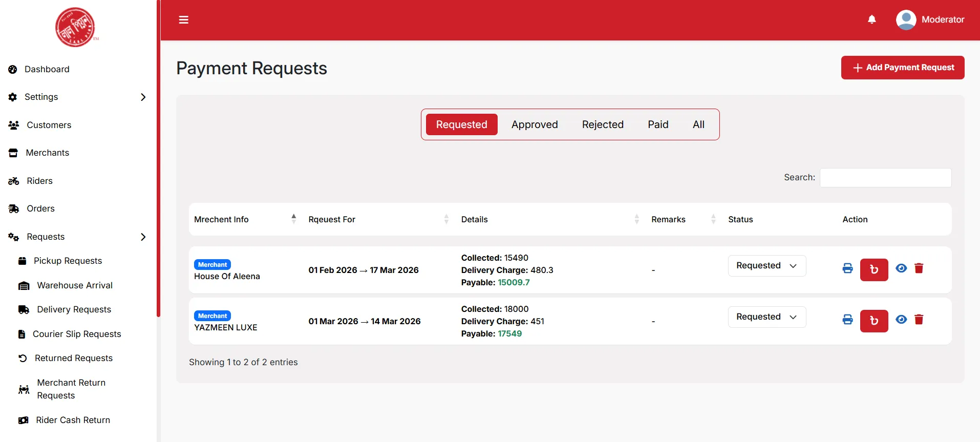Focus the Search input field
Screen dimensions: 980x442
[886, 178]
